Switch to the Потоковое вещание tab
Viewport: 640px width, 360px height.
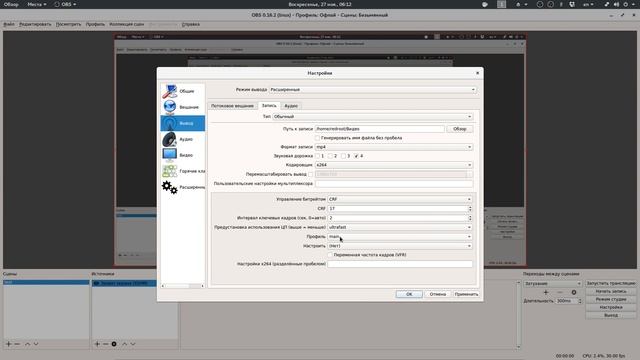click(232, 106)
